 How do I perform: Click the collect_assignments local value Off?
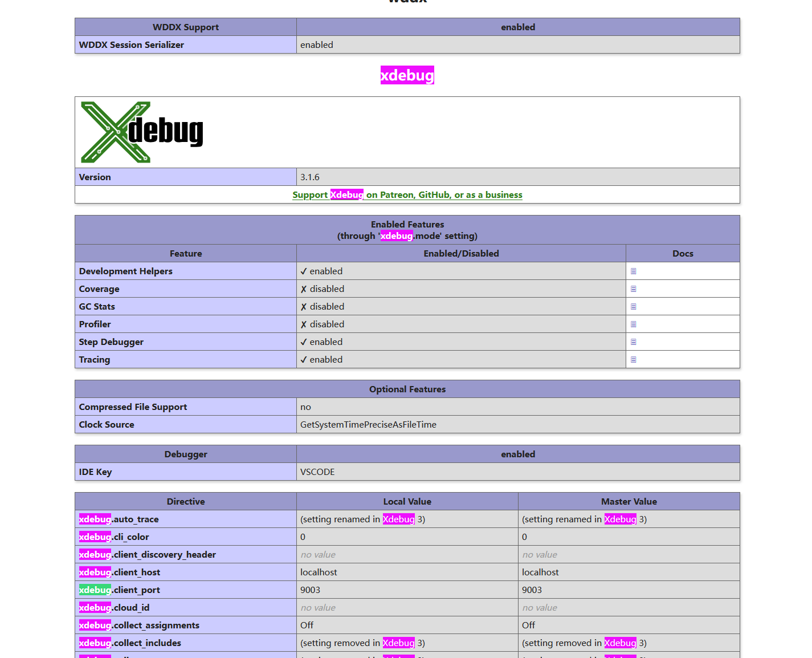click(x=307, y=625)
